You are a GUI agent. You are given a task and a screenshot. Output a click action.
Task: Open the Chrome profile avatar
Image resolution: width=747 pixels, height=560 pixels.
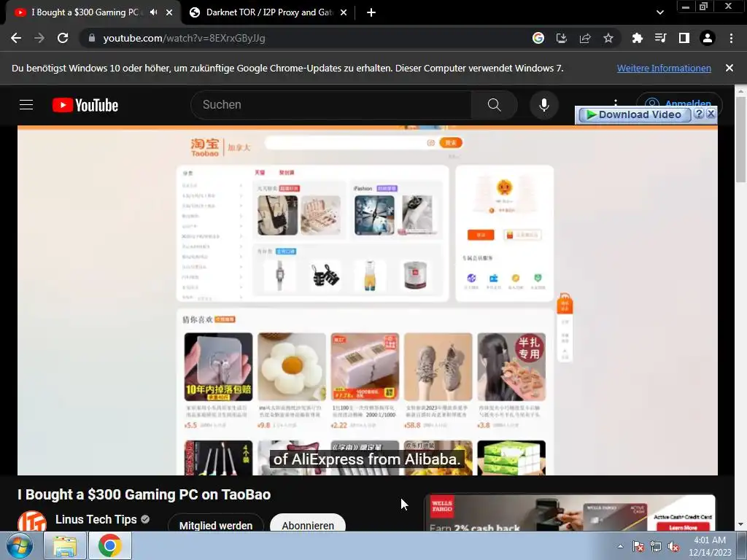coord(708,38)
